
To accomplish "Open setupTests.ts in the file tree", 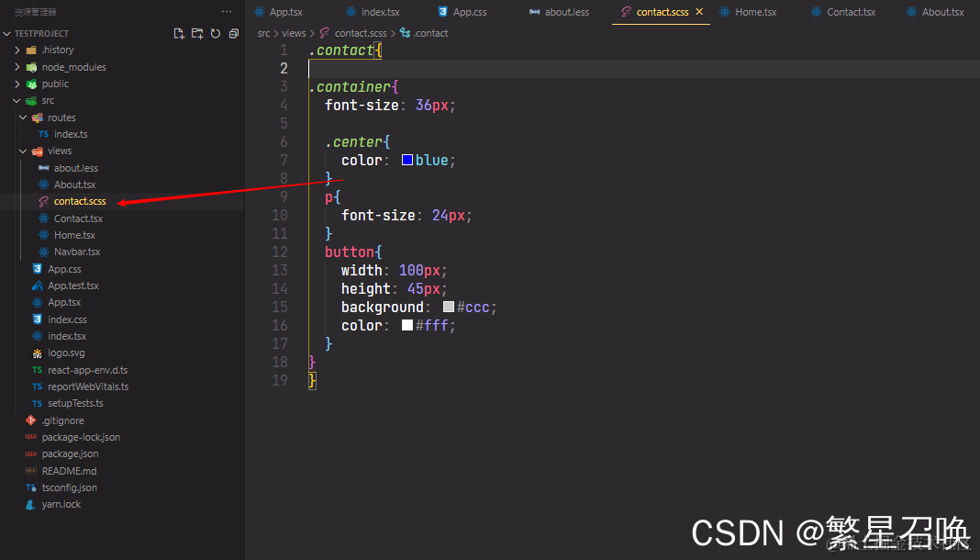I will pos(75,404).
